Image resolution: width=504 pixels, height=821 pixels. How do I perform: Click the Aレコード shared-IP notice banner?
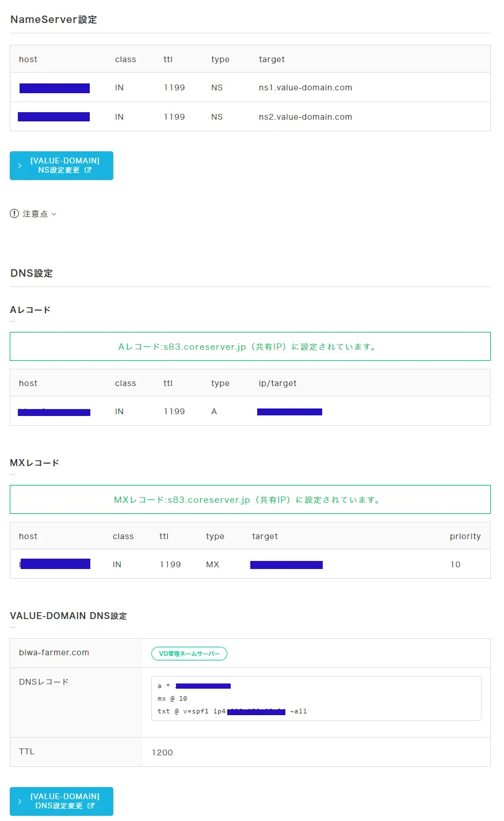pyautogui.click(x=250, y=346)
